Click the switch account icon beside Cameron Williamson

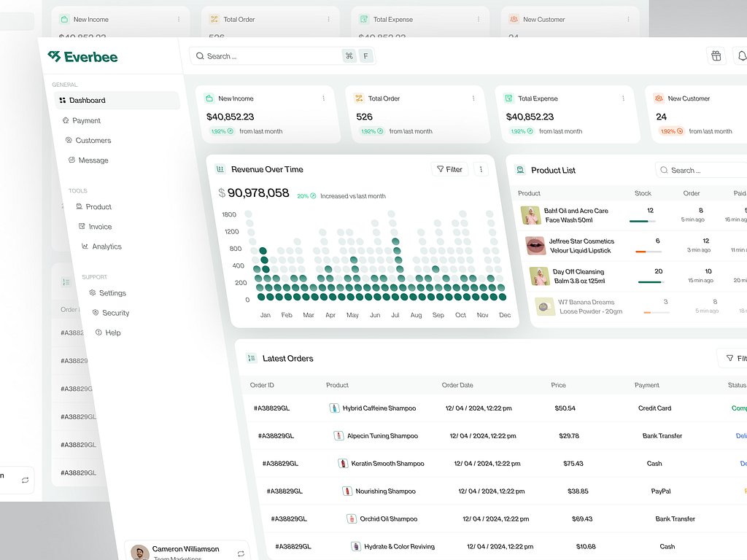coord(241,553)
